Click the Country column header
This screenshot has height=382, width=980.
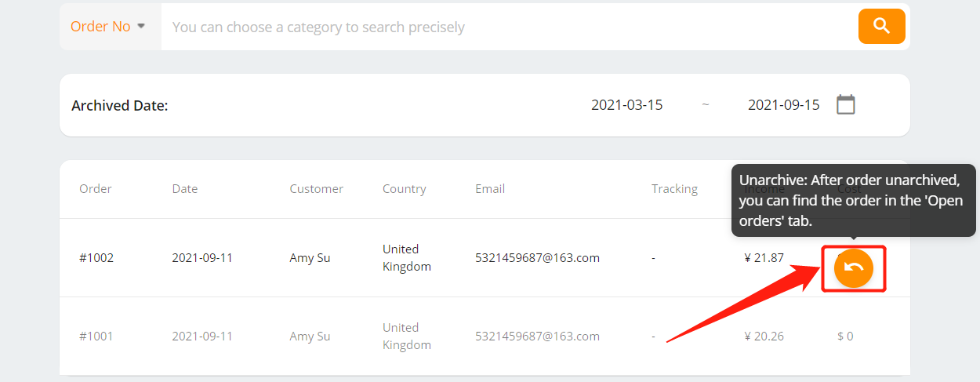click(405, 188)
